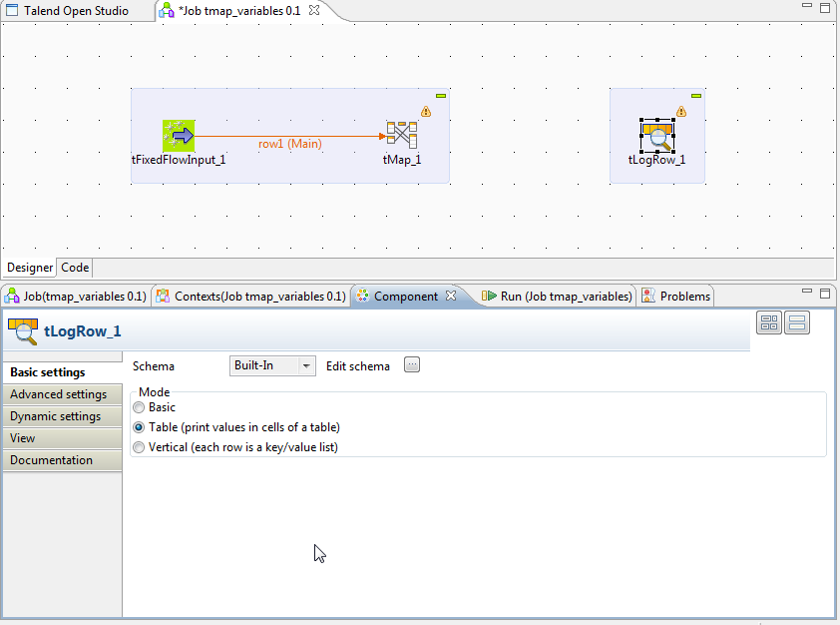Click the Problems tab icon
840x625 pixels.
click(648, 296)
